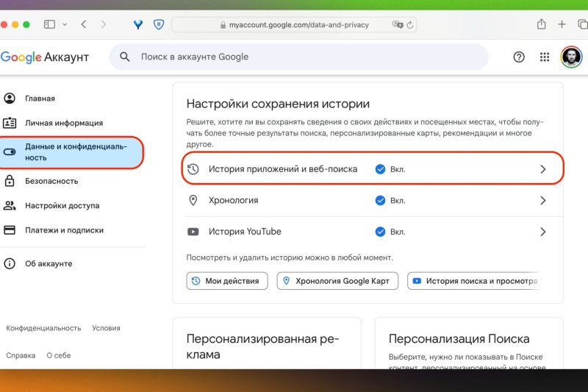Open Настройки доступа in the sidebar
Screen dimensions: 588x392
62,206
